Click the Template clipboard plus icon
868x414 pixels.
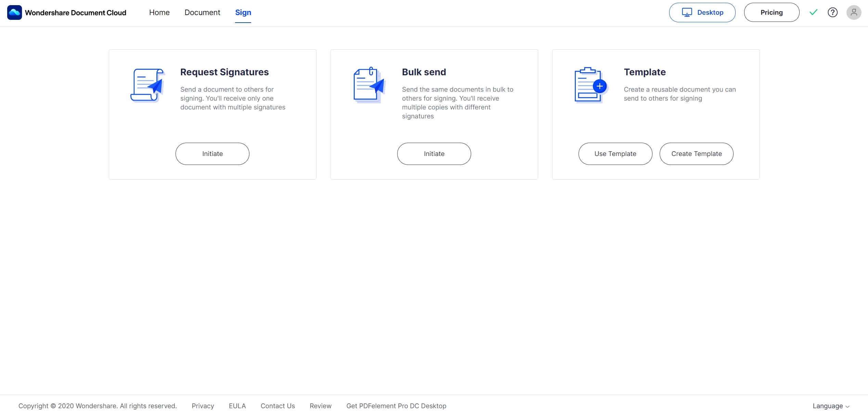[591, 85]
